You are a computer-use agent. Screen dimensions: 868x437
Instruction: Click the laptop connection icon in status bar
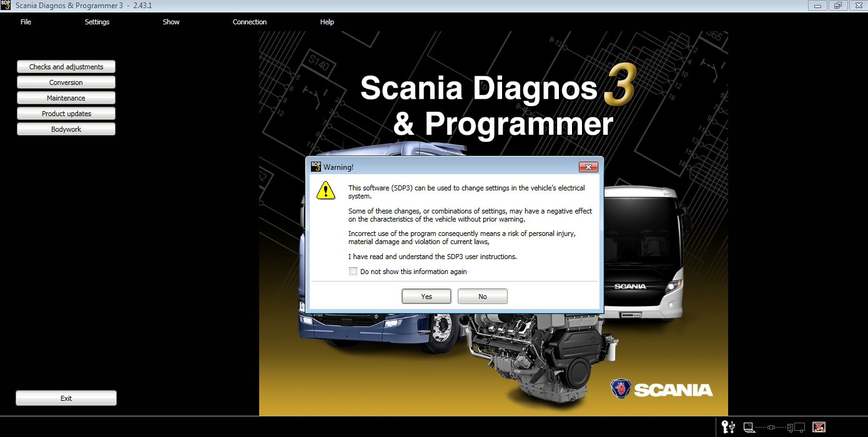point(748,428)
